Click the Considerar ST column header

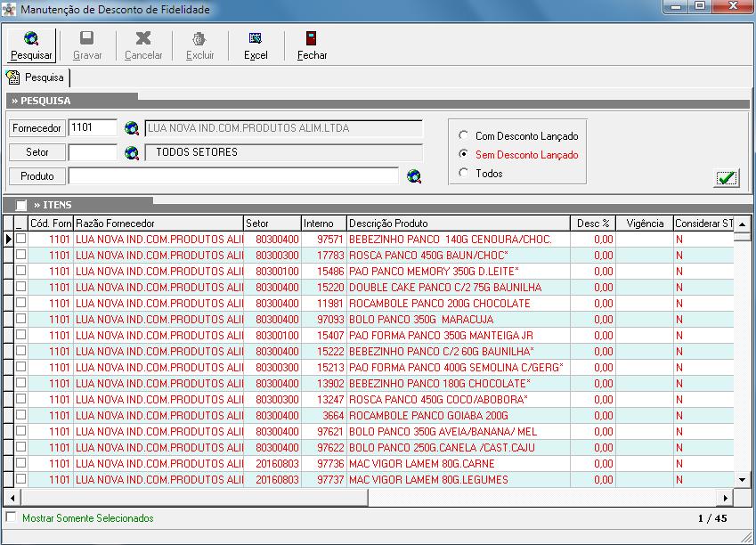(703, 224)
